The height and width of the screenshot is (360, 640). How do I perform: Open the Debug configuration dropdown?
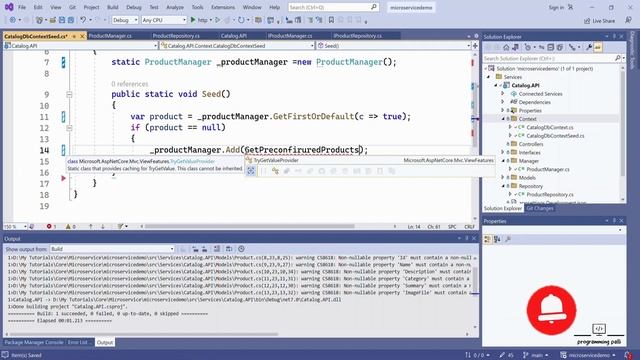pyautogui.click(x=125, y=20)
